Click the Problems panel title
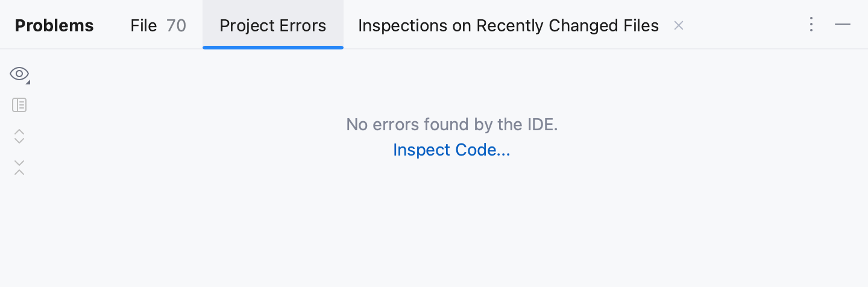 pyautogui.click(x=54, y=25)
